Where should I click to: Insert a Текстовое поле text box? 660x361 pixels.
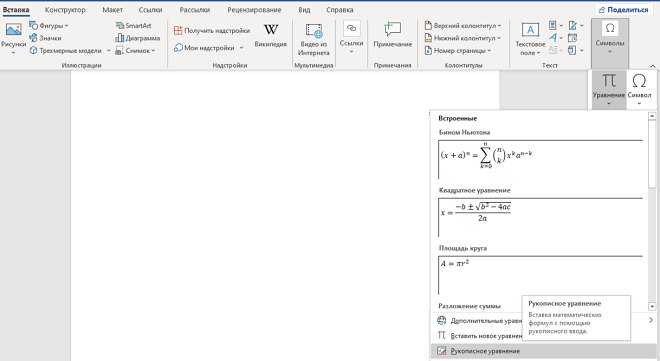(530, 39)
